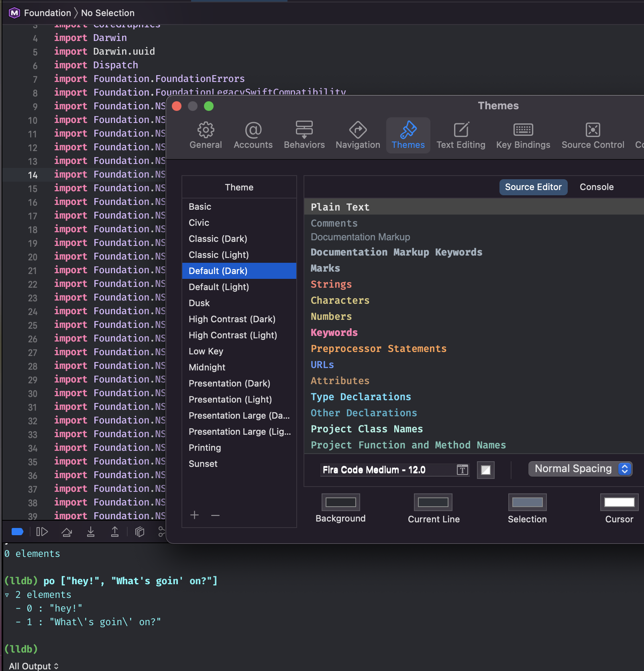
Task: Open the Accounts preferences pane
Action: [x=253, y=135]
